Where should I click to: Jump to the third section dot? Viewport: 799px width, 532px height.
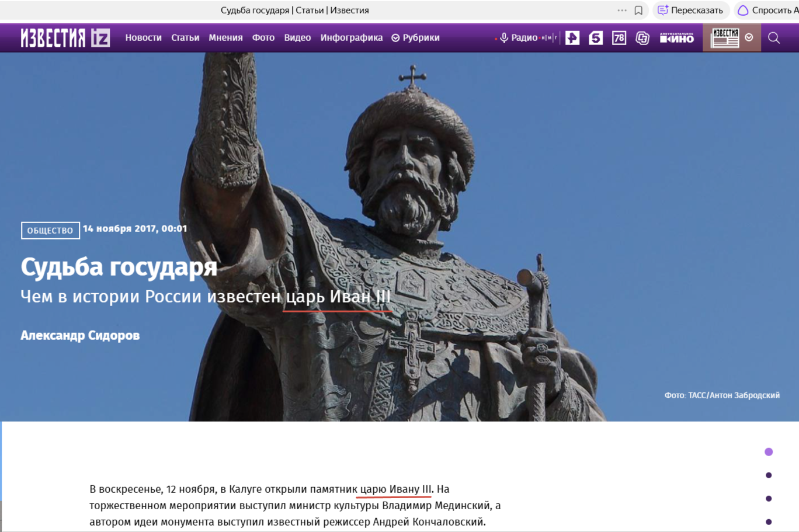(x=769, y=499)
